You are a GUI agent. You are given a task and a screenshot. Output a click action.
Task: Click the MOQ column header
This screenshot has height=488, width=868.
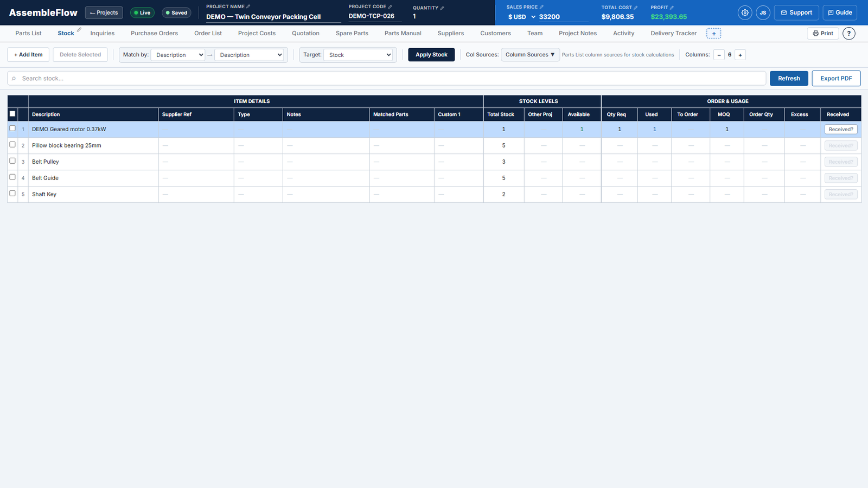(726, 114)
